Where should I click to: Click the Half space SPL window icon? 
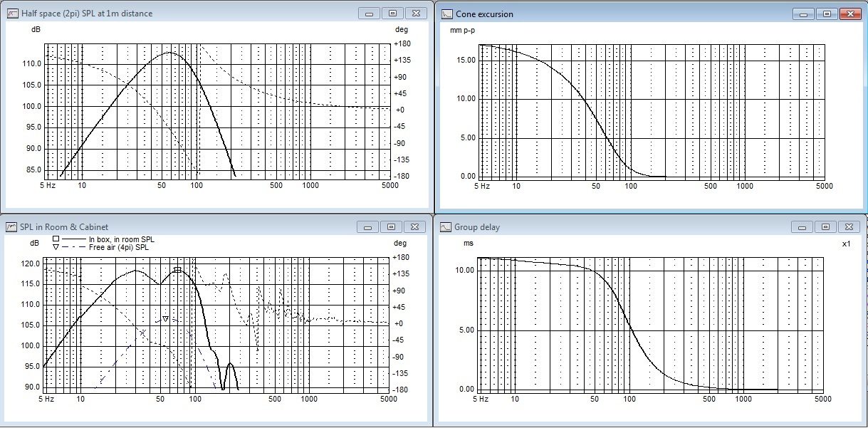[x=12, y=14]
